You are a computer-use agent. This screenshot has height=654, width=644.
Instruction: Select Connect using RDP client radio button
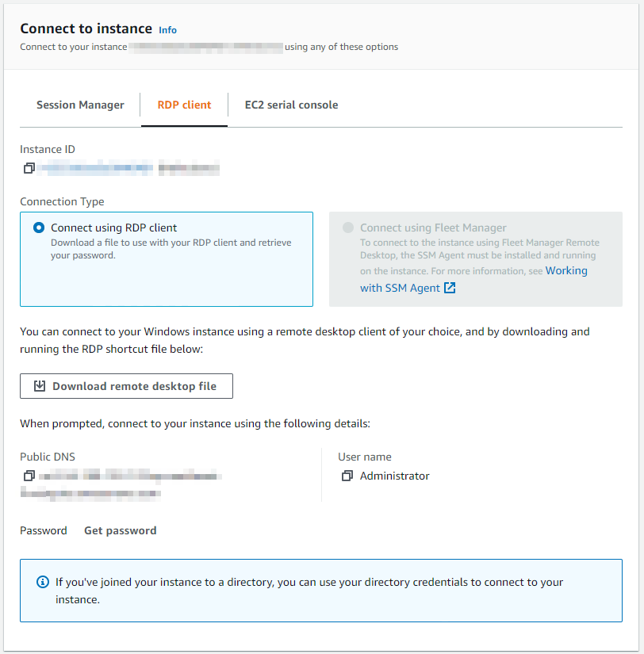point(39,228)
